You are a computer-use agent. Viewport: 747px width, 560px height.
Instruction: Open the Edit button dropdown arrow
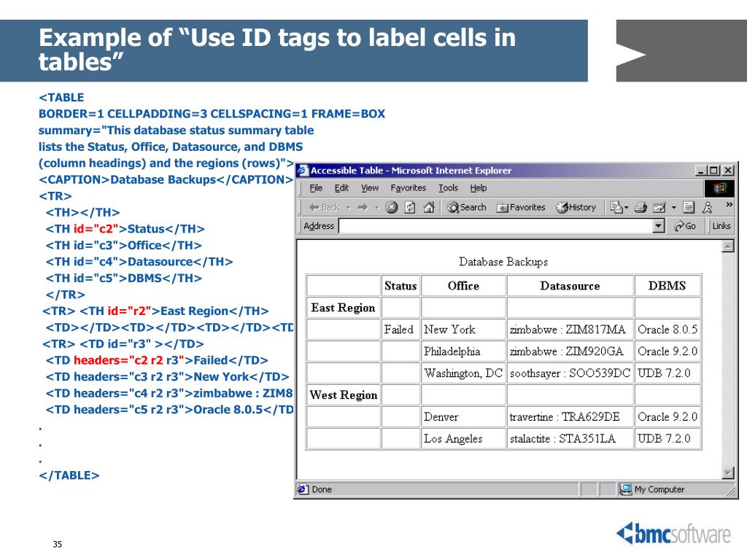coord(673,208)
